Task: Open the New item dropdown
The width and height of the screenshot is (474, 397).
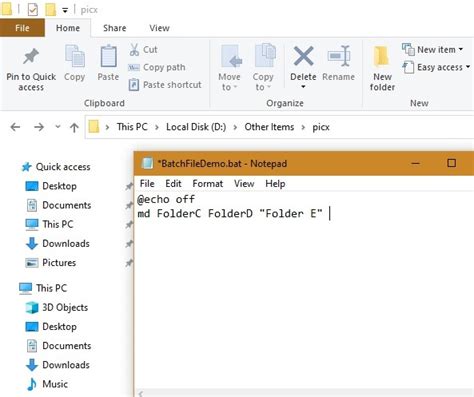Action: (432, 50)
